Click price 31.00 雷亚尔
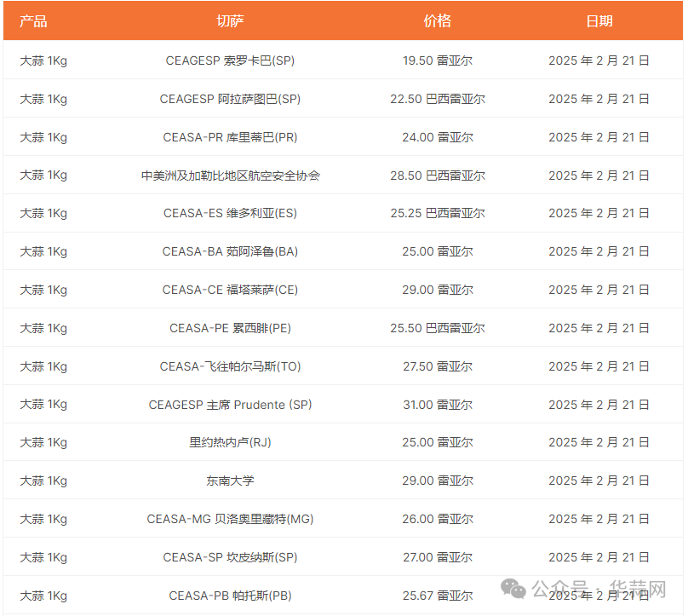The width and height of the screenshot is (688, 616). (438, 405)
